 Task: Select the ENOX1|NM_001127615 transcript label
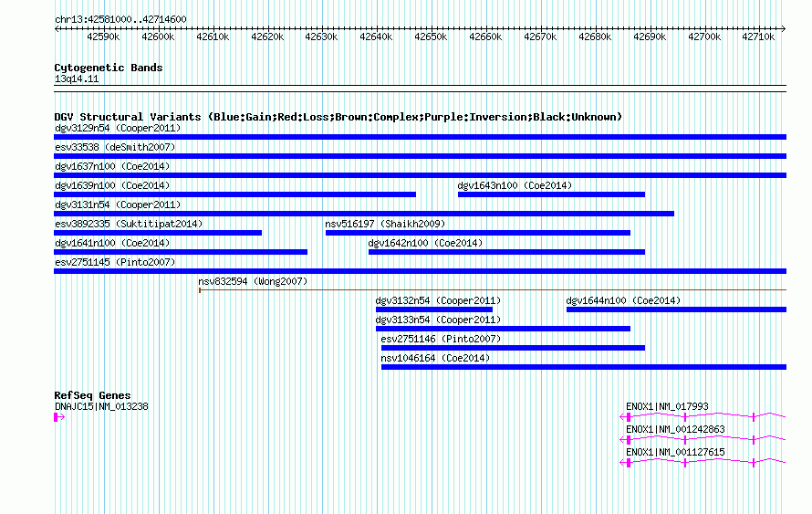675,452
